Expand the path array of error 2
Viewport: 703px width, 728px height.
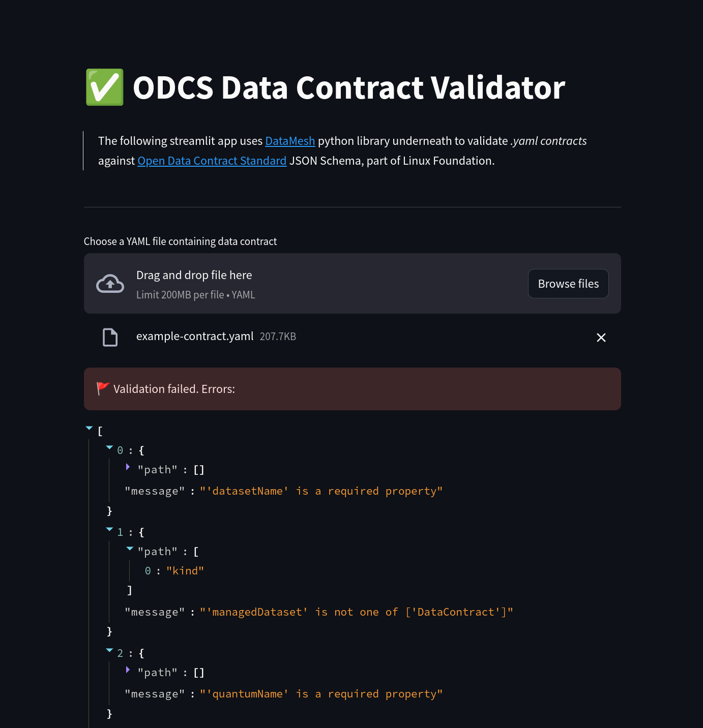[x=128, y=670]
